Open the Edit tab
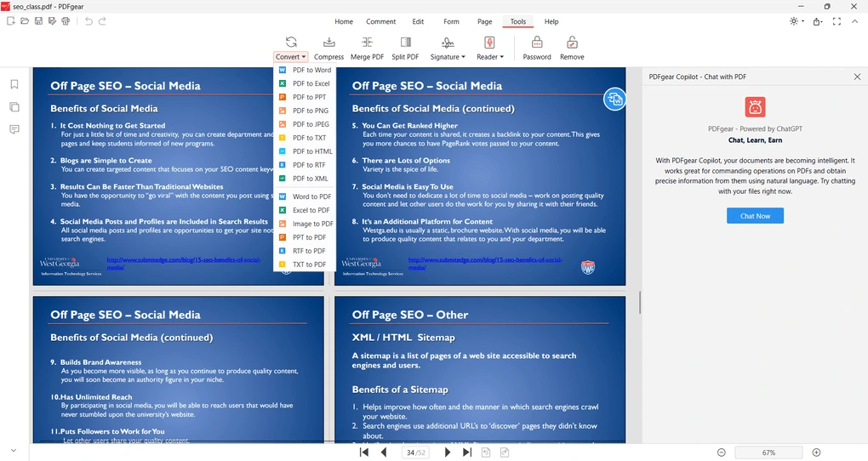Screen dimensions: 868x461 point(418,21)
